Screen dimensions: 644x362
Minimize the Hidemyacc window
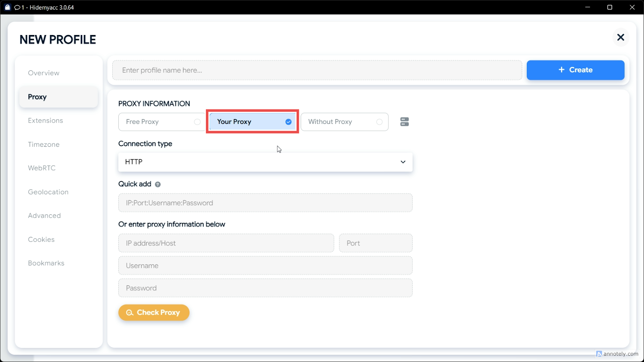click(x=588, y=7)
